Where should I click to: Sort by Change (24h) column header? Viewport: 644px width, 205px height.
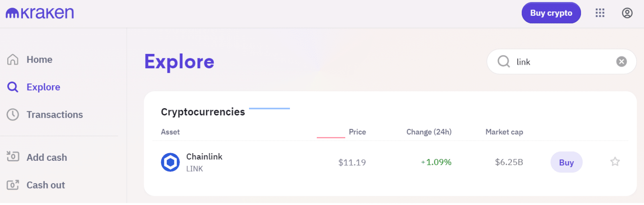click(429, 132)
